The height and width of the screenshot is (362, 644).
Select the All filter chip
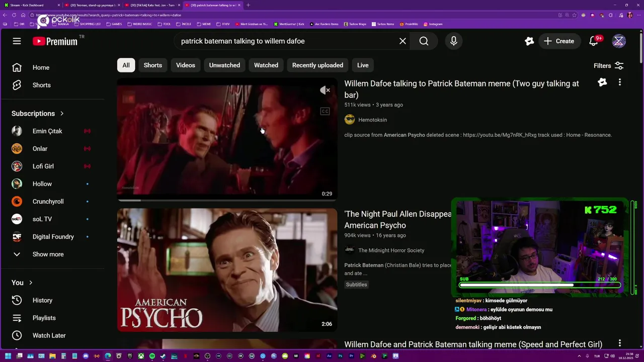pos(126,65)
